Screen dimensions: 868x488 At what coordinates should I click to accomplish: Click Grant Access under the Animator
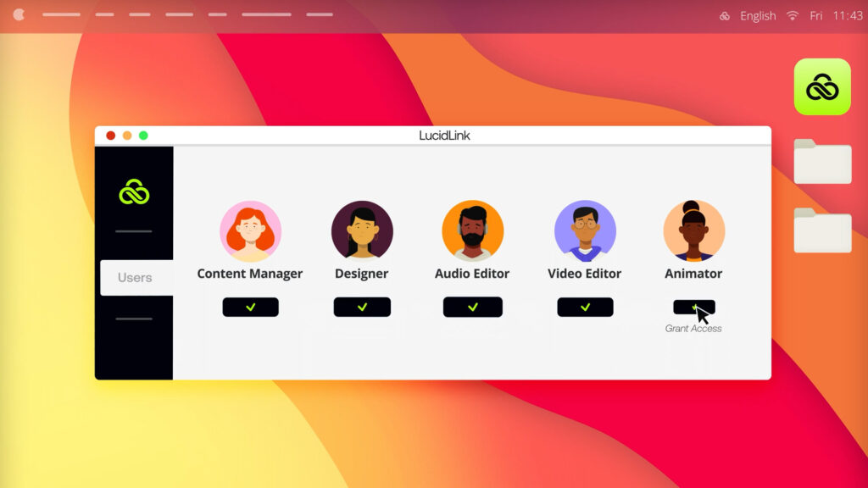[x=693, y=326]
